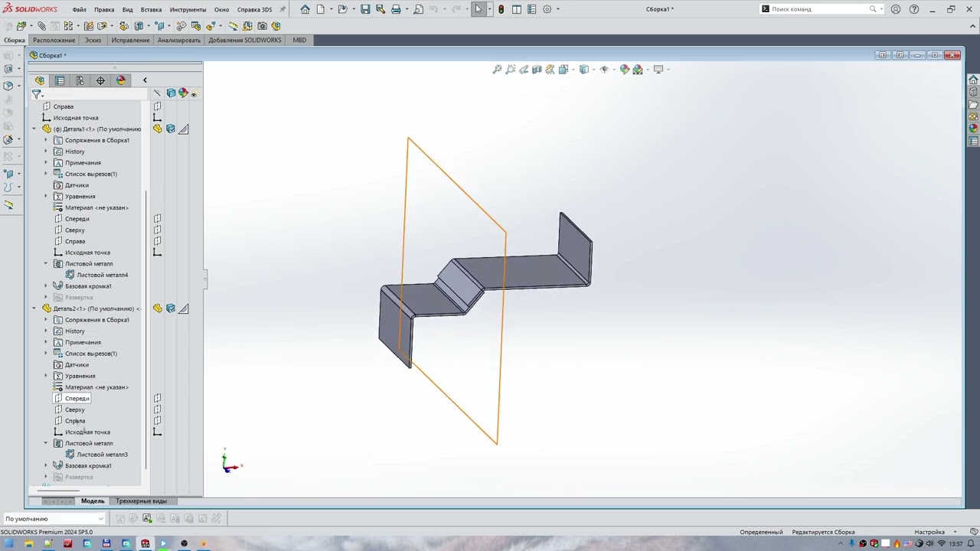The height and width of the screenshot is (551, 980).
Task: Collapse the Деталь2<1> component node
Action: click(34, 308)
